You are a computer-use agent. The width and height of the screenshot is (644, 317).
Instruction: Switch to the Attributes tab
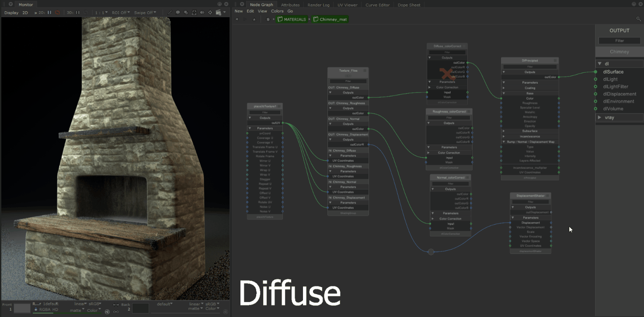pyautogui.click(x=290, y=5)
